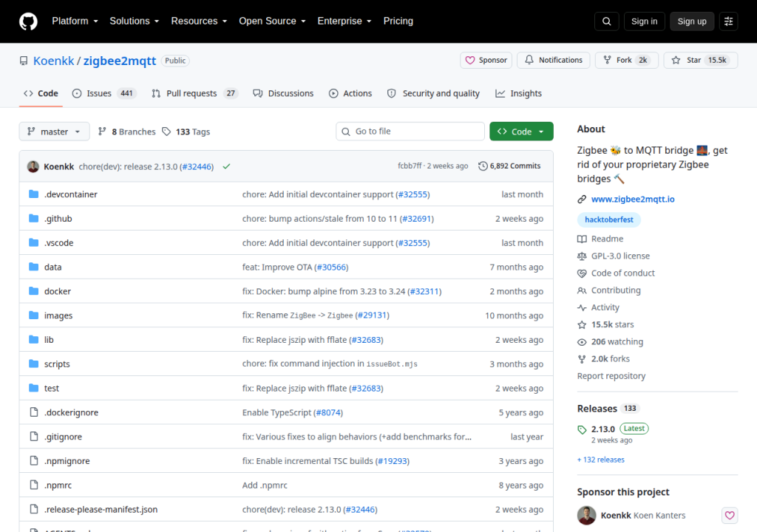This screenshot has width=757, height=532.
Task: Open the scripts folder
Action: [57, 364]
